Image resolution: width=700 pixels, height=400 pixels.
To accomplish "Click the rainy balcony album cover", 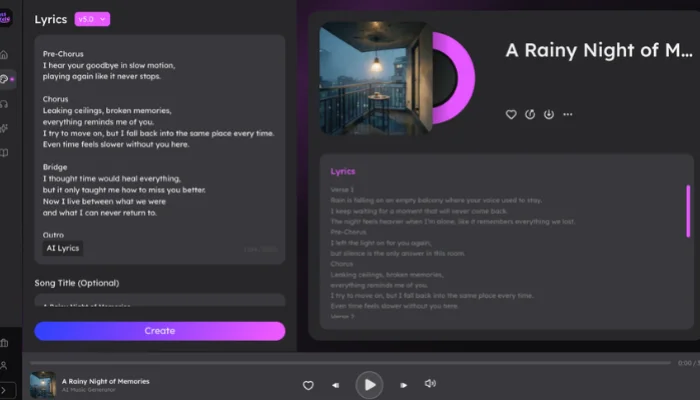I will 375,78.
